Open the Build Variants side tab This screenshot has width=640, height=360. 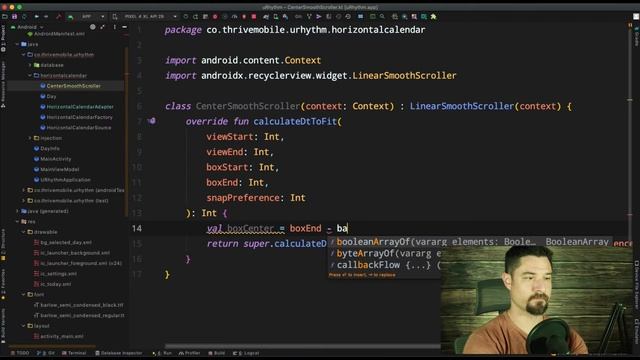3,326
